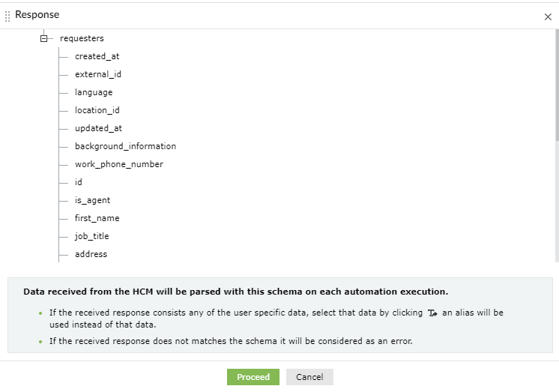Image resolution: width=559 pixels, height=392 pixels.
Task: Collapse the requesters tree node
Action: [x=44, y=38]
